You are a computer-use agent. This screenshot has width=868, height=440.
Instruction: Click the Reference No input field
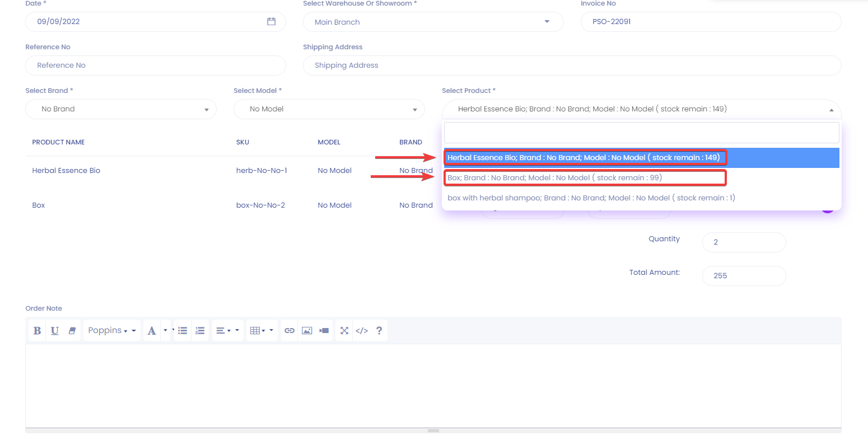(155, 65)
